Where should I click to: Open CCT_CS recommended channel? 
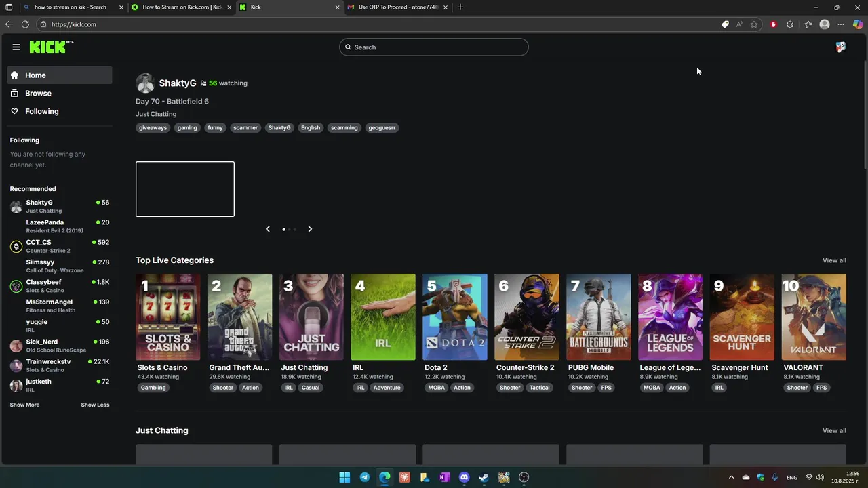click(x=60, y=246)
